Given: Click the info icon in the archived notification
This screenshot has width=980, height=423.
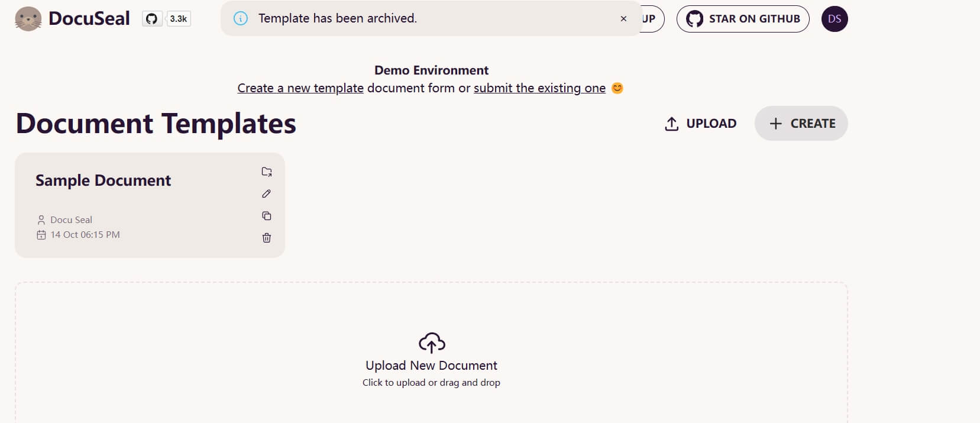Looking at the screenshot, I should pos(241,18).
